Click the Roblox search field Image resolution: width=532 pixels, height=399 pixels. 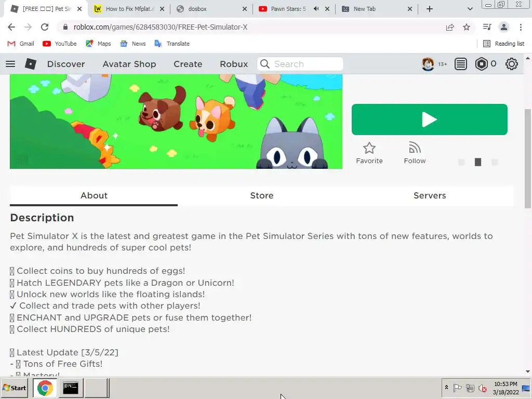(300, 64)
